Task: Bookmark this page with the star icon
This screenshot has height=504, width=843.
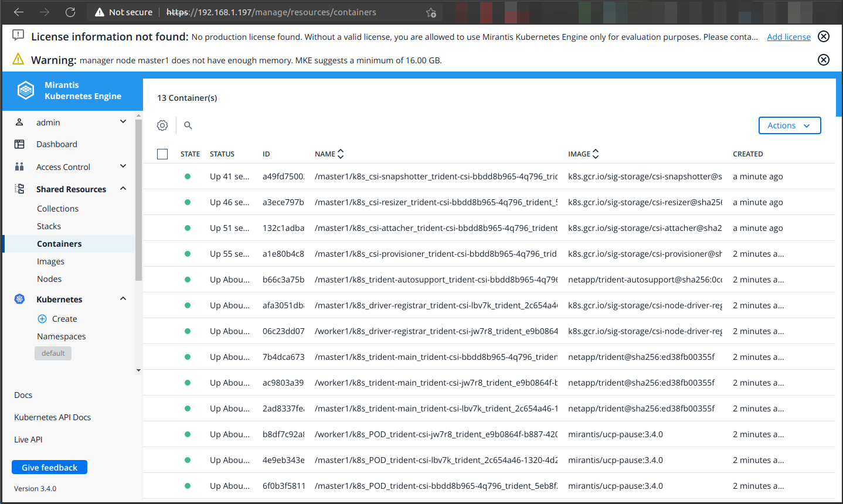Action: 431,12
